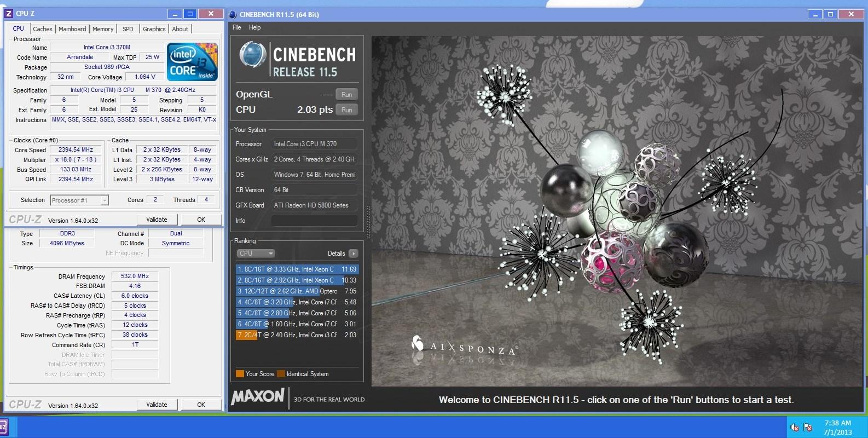The image size is (868, 438).
Task: Open the CPU tab in CPU-Z
Action: tap(19, 29)
